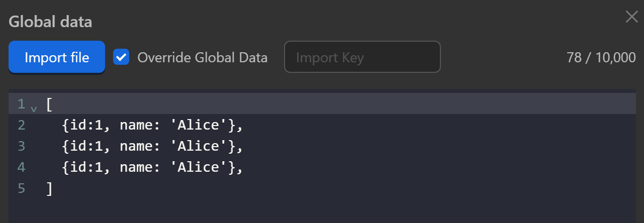The image size is (644, 223).
Task: Click the Global data heading
Action: click(x=50, y=22)
